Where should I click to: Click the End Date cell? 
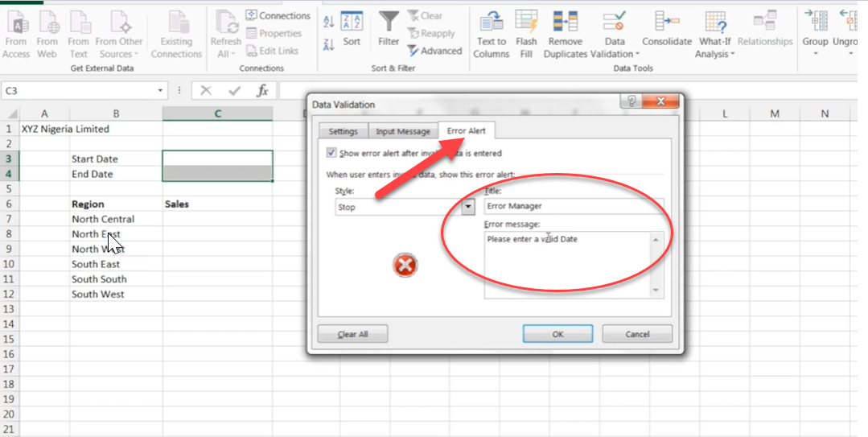(x=116, y=174)
